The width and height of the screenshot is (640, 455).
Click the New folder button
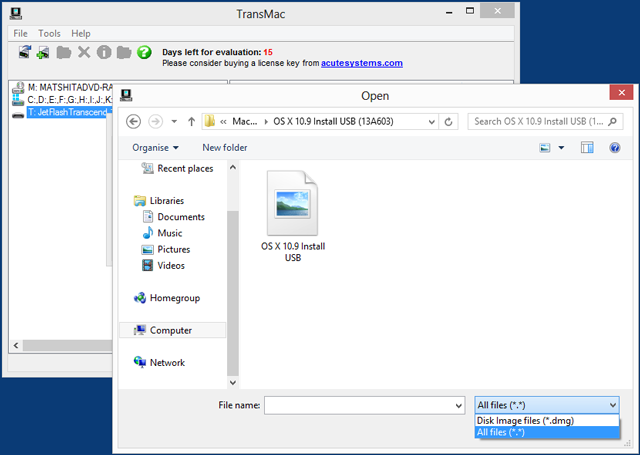(224, 148)
